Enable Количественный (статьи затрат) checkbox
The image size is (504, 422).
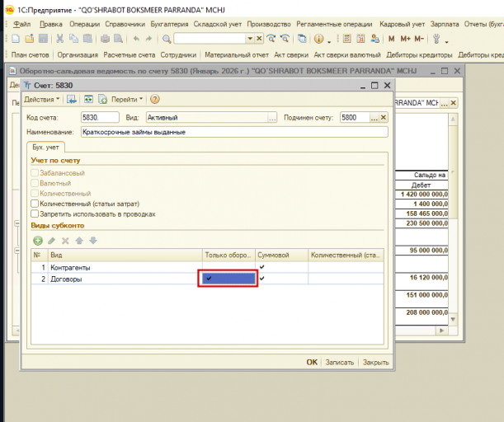pyautogui.click(x=35, y=204)
